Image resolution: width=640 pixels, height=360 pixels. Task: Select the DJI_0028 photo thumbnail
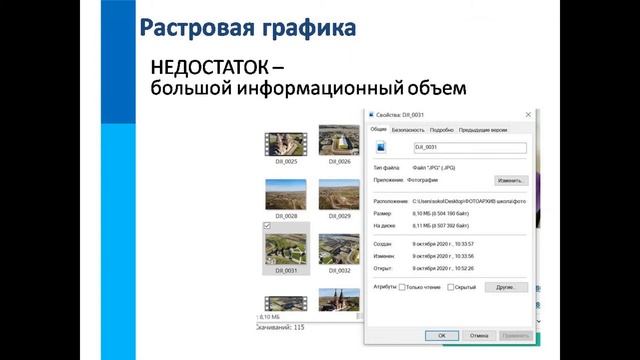click(x=286, y=195)
